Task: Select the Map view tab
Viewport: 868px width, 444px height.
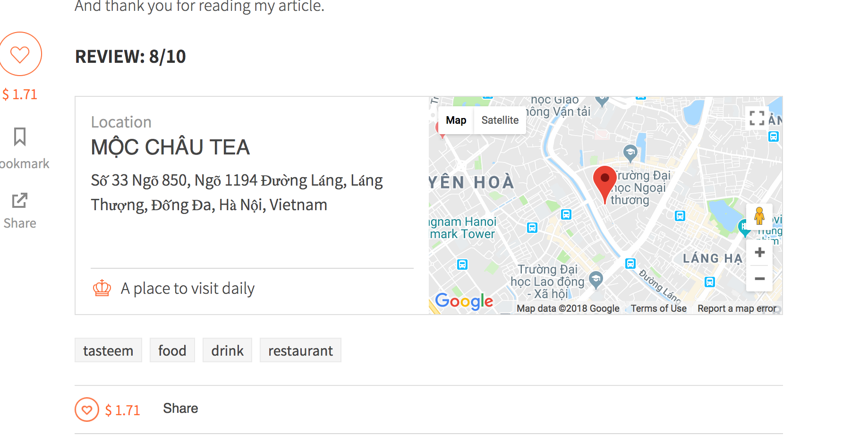Action: coord(456,120)
